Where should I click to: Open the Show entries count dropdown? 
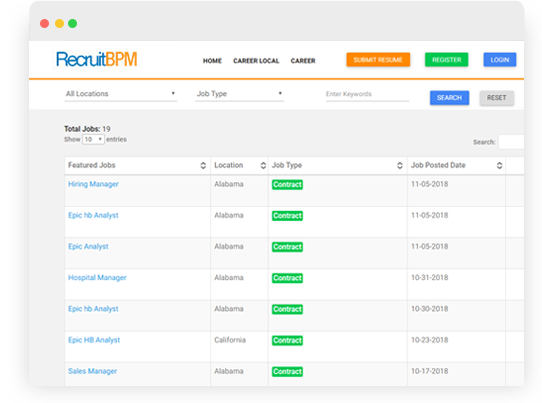93,139
